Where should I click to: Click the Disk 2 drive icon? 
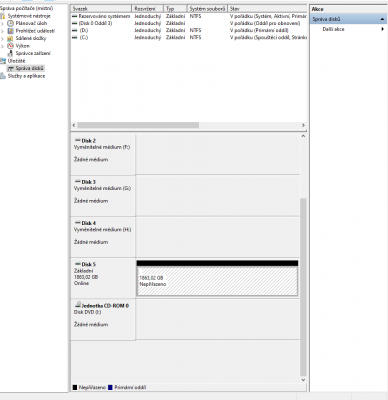[78, 140]
